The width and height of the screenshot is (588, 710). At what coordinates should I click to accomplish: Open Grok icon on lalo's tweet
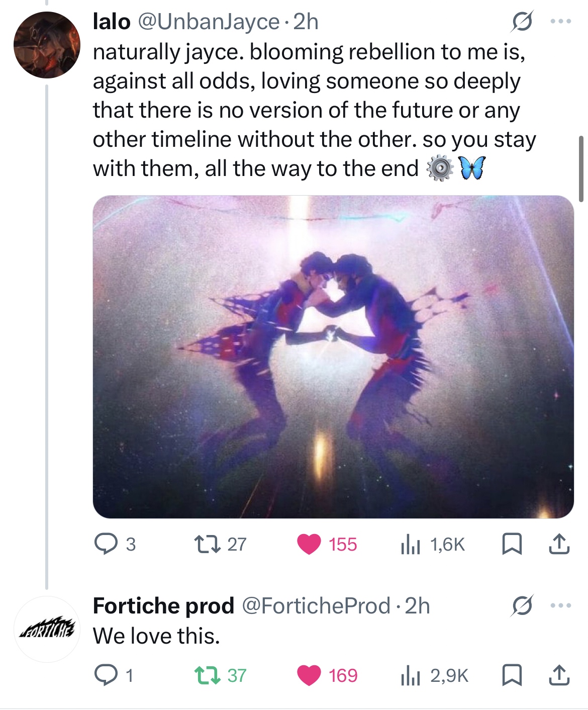coord(522,22)
